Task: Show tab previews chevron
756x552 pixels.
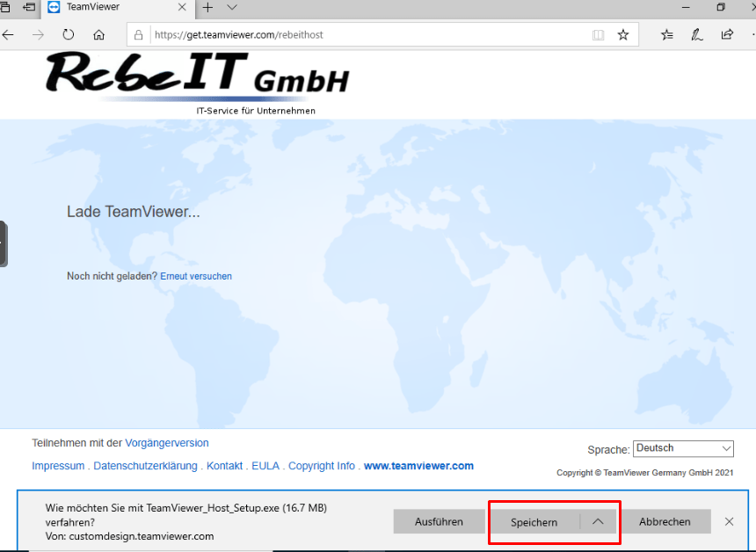Action: 232,7
